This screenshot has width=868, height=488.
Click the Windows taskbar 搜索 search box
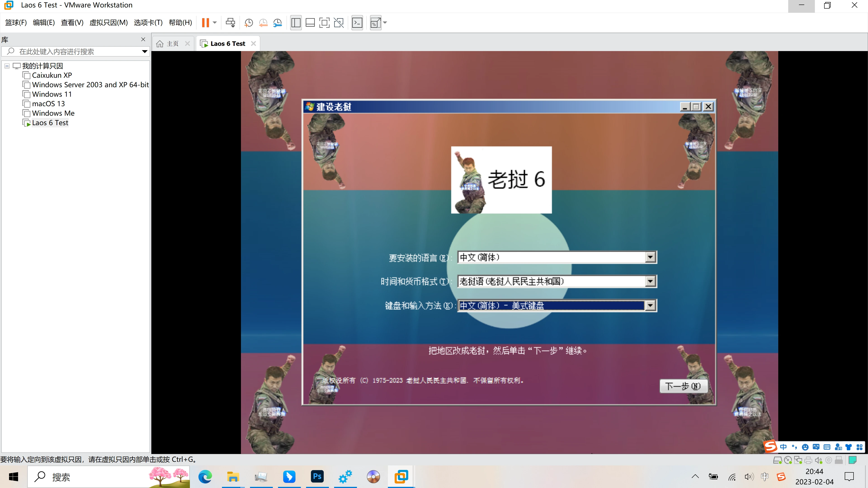(108, 477)
